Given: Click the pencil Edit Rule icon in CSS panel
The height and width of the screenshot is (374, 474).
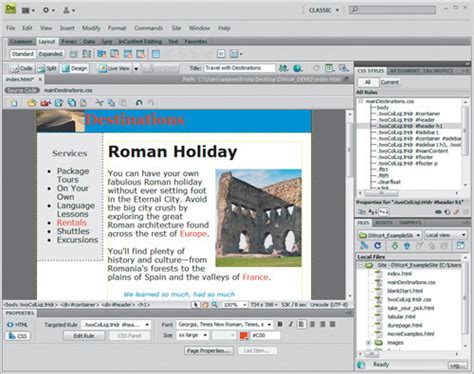Looking at the screenshot, I should click(x=456, y=212).
